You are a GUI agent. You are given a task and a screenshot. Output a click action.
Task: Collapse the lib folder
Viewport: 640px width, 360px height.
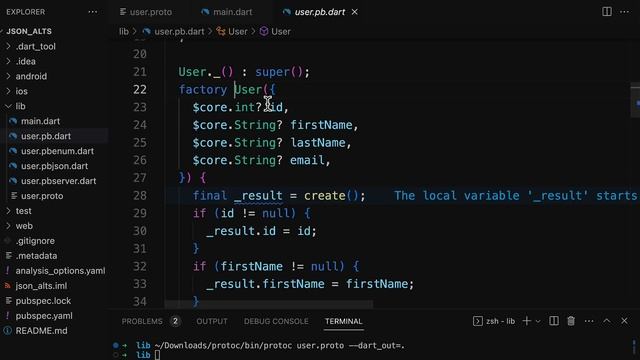(x=20, y=107)
